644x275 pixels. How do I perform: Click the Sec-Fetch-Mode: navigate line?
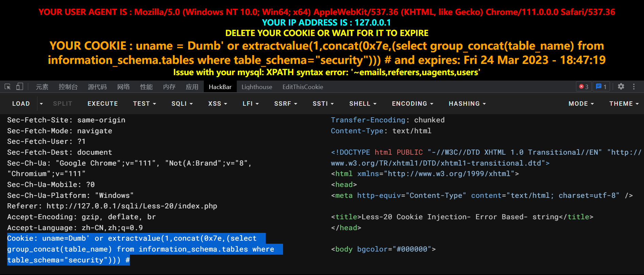[60, 131]
